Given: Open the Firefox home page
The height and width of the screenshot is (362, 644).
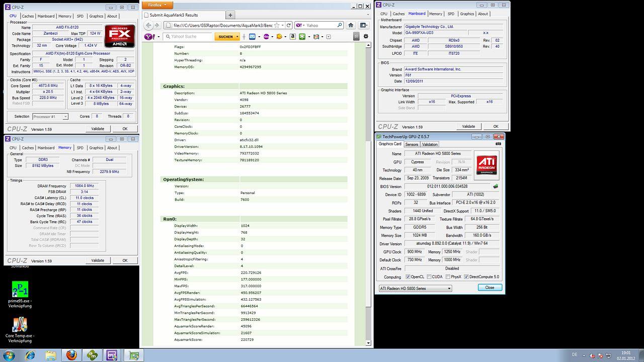Looking at the screenshot, I should click(351, 25).
